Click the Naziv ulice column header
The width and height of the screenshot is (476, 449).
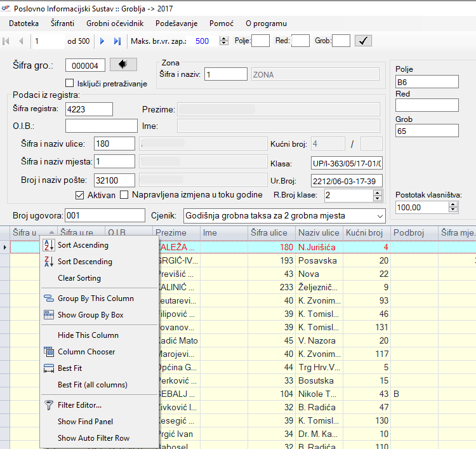[319, 233]
